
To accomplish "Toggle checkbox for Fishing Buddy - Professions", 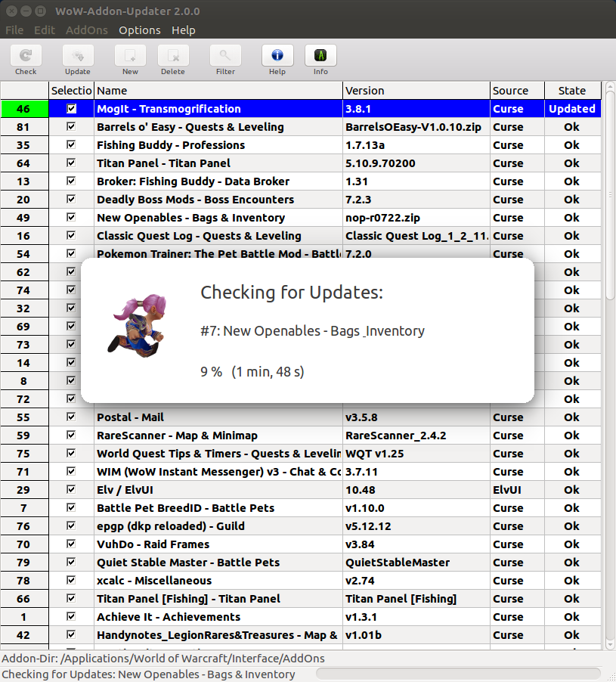I will click(x=71, y=145).
